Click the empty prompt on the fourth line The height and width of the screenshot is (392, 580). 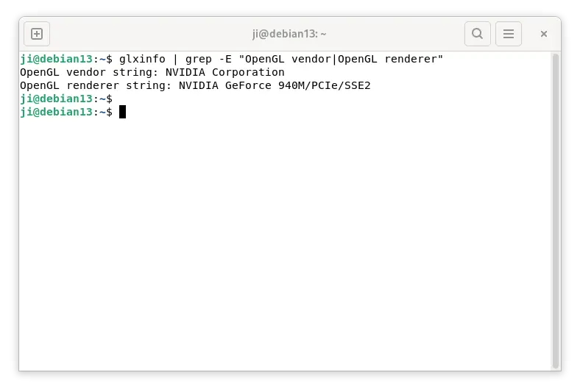point(66,99)
